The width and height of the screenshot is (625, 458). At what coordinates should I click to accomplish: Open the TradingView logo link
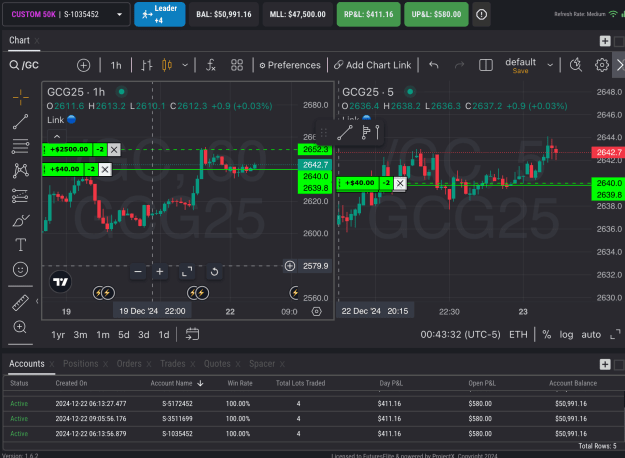(61, 282)
